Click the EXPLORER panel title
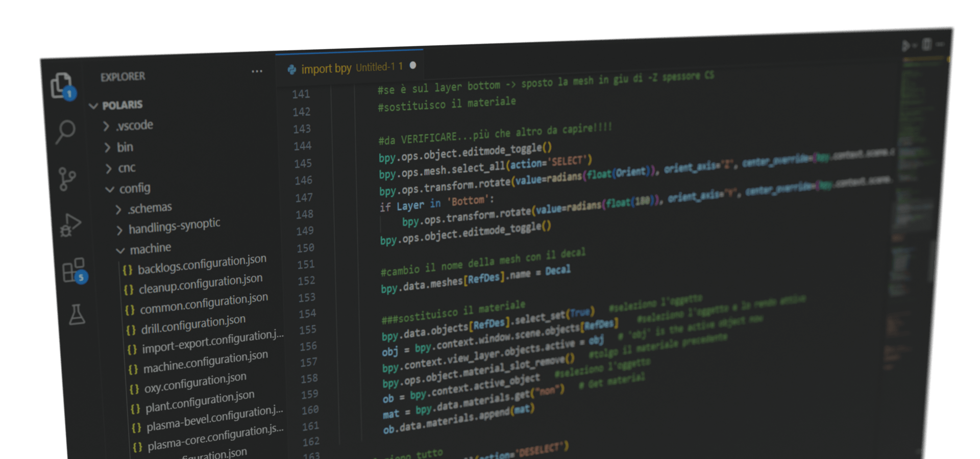 (x=122, y=77)
